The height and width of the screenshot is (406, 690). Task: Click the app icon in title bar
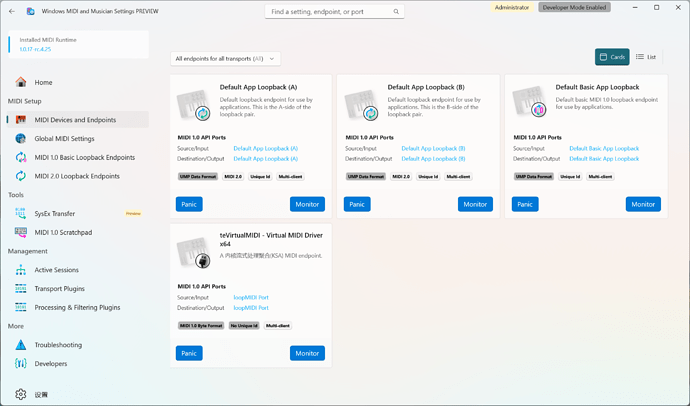(x=30, y=11)
